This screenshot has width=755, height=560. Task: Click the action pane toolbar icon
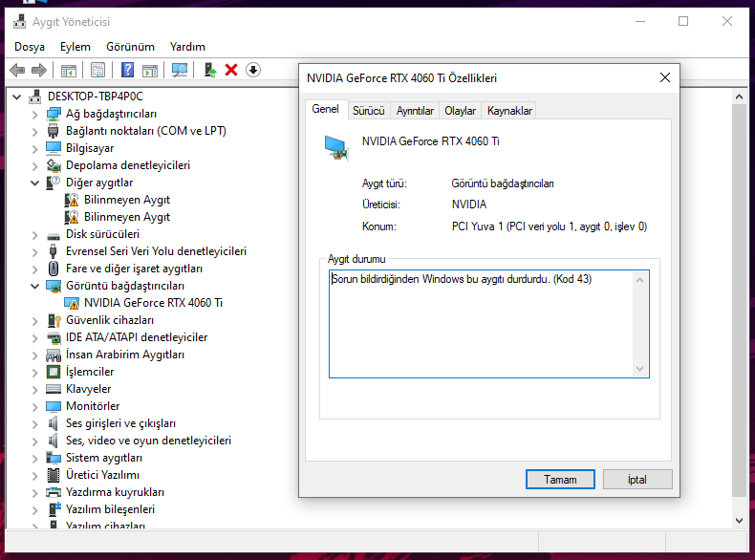(x=150, y=71)
